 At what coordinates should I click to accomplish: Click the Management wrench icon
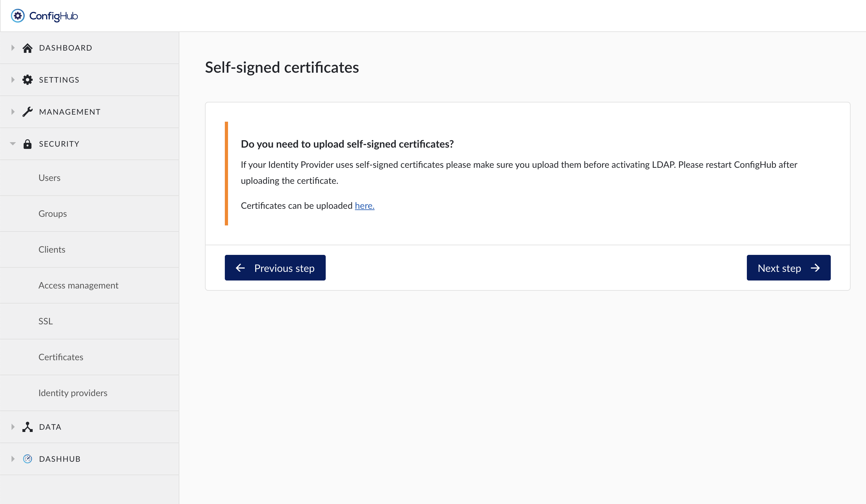(28, 111)
